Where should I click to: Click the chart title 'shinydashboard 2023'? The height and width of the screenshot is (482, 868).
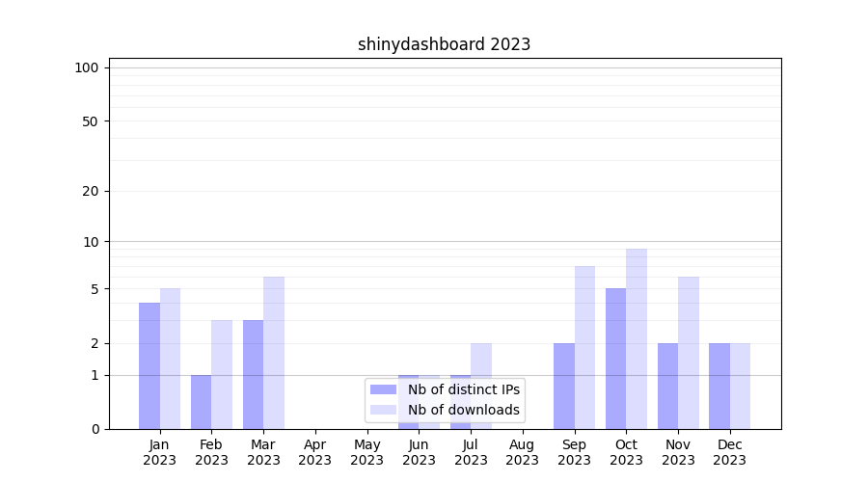coord(444,44)
